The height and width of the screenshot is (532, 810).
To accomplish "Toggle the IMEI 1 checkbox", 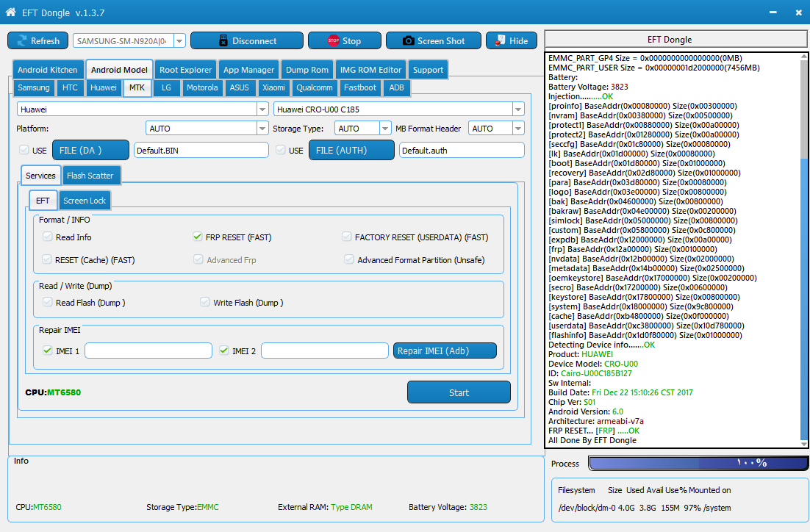I will point(48,351).
